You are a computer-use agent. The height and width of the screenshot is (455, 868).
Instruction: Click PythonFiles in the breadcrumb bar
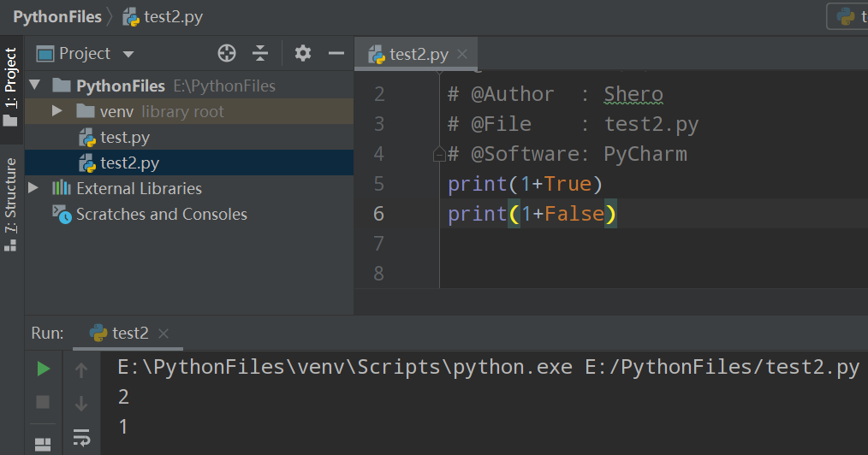(x=57, y=17)
